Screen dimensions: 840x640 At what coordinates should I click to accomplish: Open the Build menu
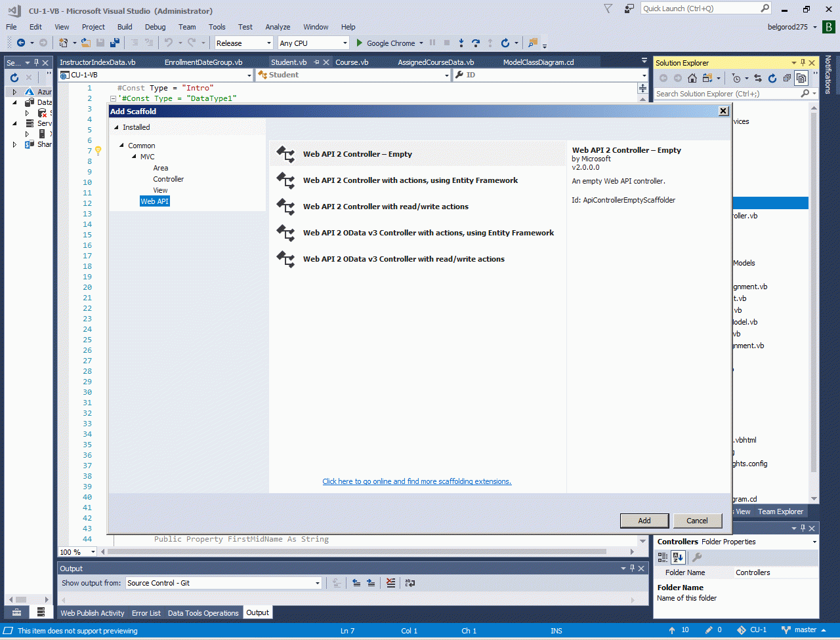(125, 27)
